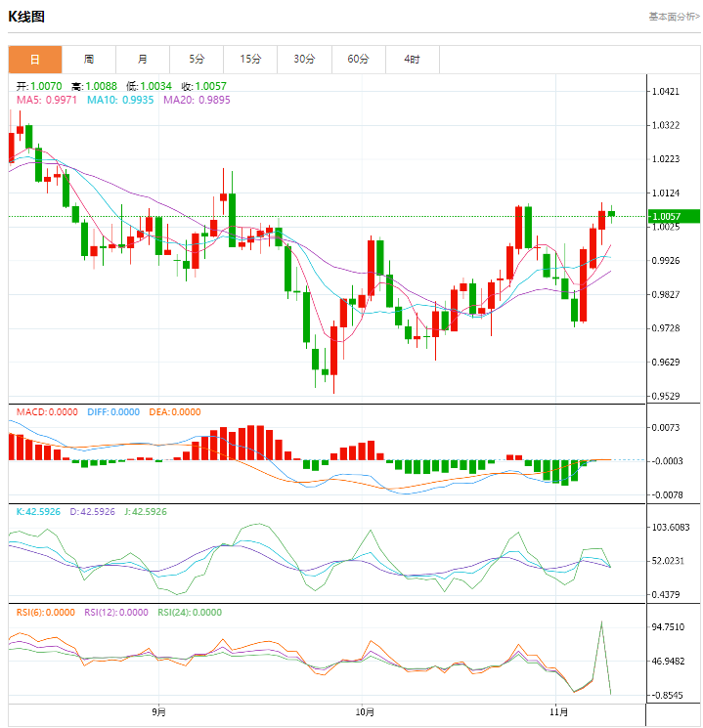Click the 开:1.0070 open price value
The height and width of the screenshot is (728, 703).
(39, 86)
